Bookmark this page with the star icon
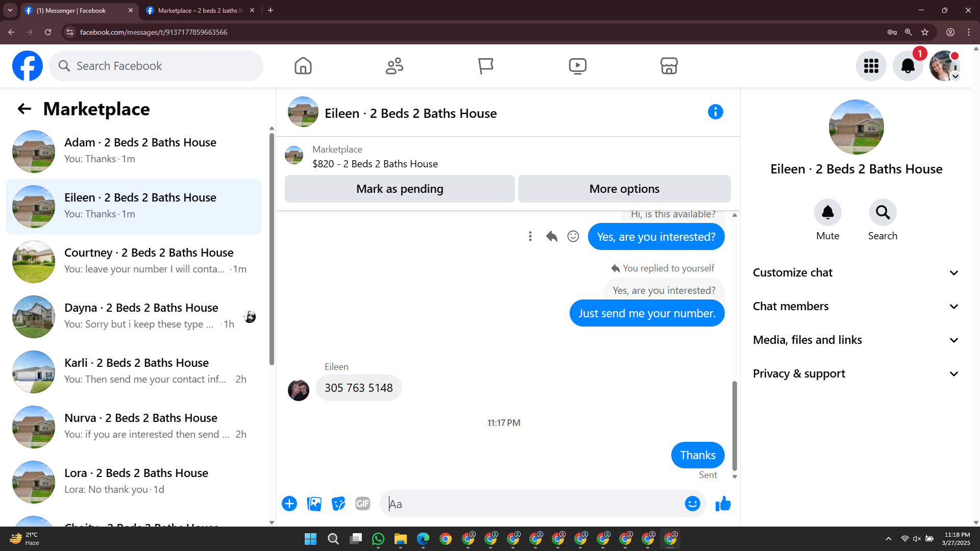Image resolution: width=980 pixels, height=551 pixels. click(x=925, y=32)
